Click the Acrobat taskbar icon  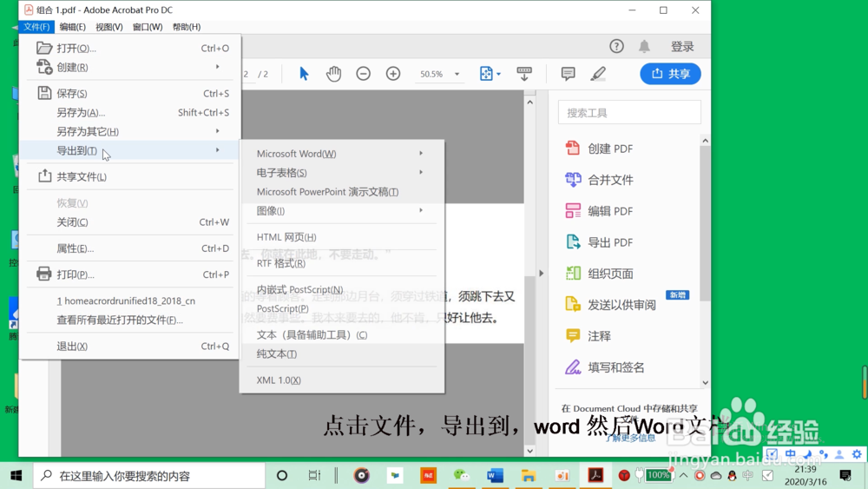pos(595,476)
